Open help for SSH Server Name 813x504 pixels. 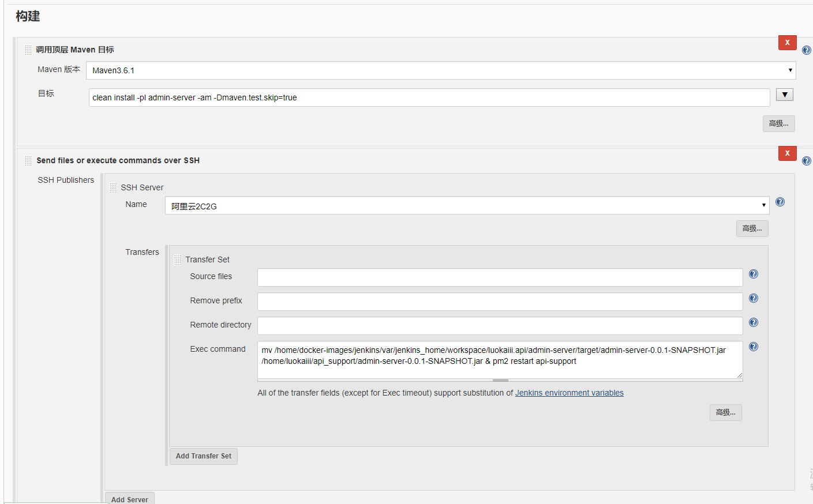point(780,202)
